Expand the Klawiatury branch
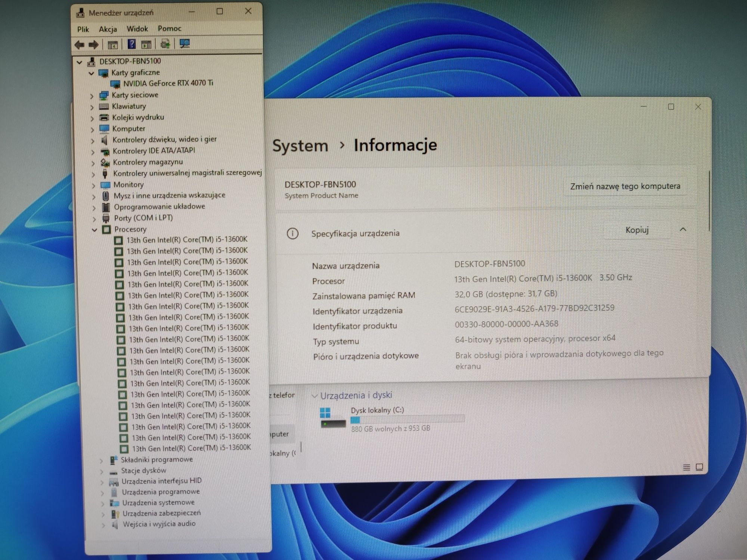The width and height of the screenshot is (747, 560). click(92, 108)
